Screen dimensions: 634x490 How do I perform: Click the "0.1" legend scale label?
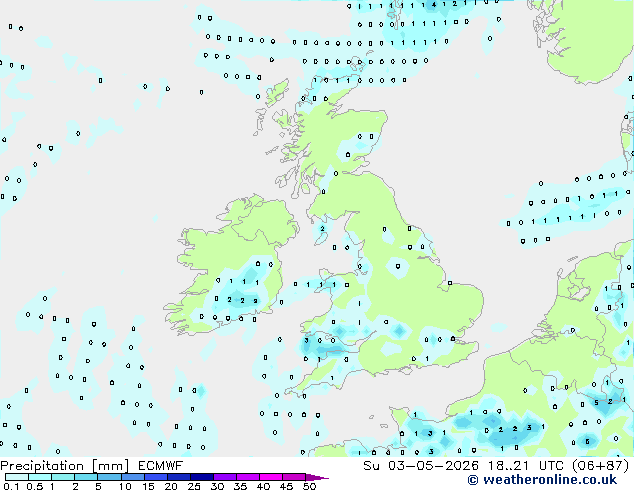pyautogui.click(x=11, y=486)
